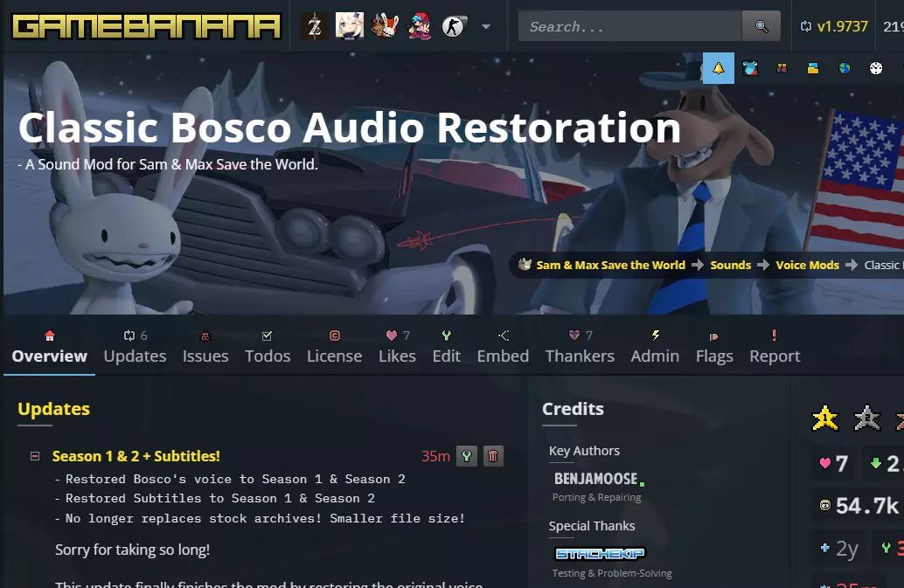Open the notifications bell icon
The height and width of the screenshot is (588, 904).
(x=719, y=68)
